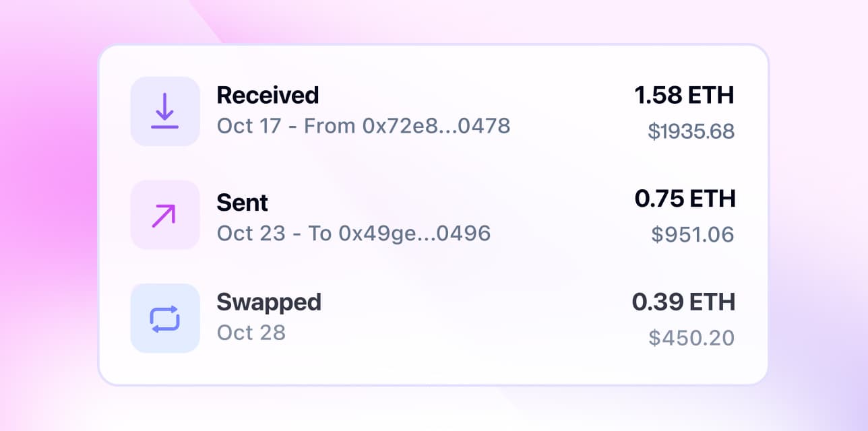Viewport: 868px width, 431px height.
Task: Select the $1935.68 fiat value
Action: (691, 132)
